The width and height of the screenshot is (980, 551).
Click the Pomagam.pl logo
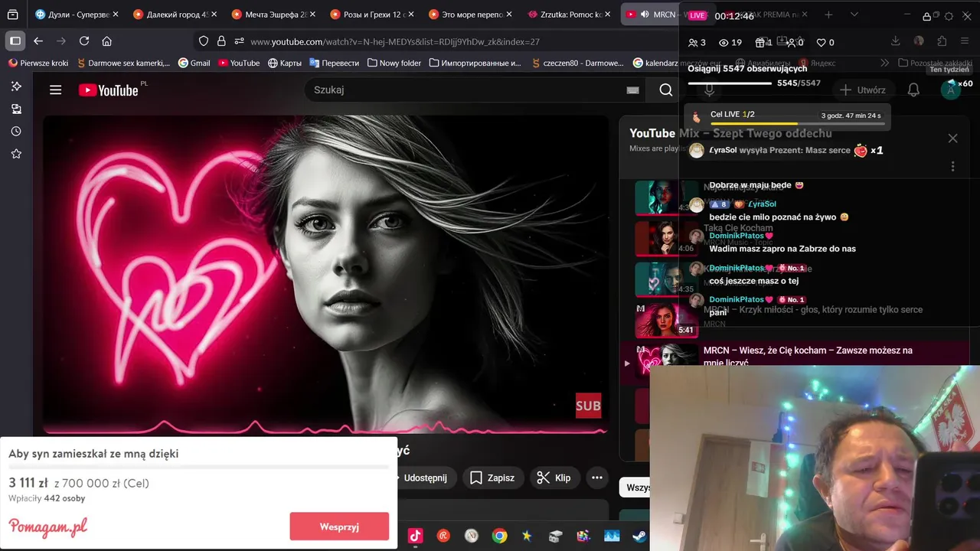[x=47, y=527]
